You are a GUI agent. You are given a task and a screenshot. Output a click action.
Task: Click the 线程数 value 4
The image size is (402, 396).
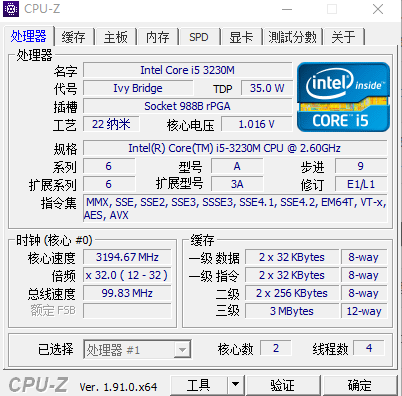(x=369, y=348)
